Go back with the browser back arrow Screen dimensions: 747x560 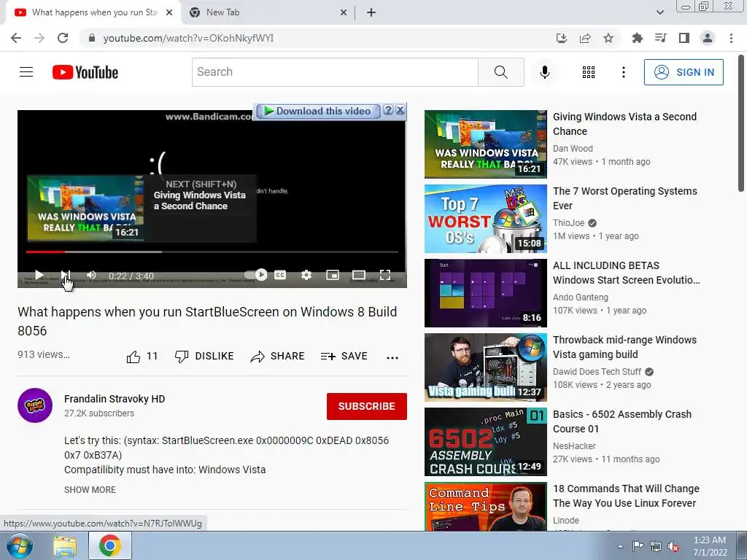16,38
